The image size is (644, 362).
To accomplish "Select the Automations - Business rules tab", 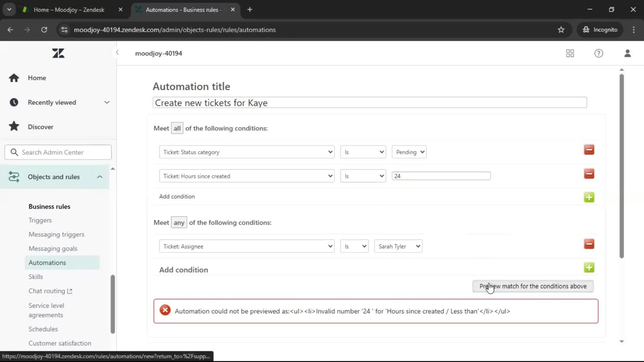I will pyautogui.click(x=183, y=10).
